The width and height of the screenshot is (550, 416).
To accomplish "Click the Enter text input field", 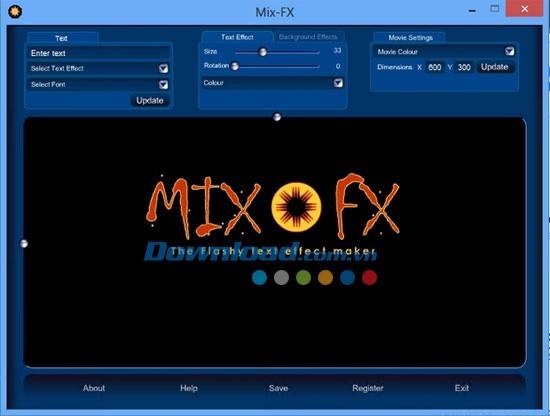I will 98,53.
